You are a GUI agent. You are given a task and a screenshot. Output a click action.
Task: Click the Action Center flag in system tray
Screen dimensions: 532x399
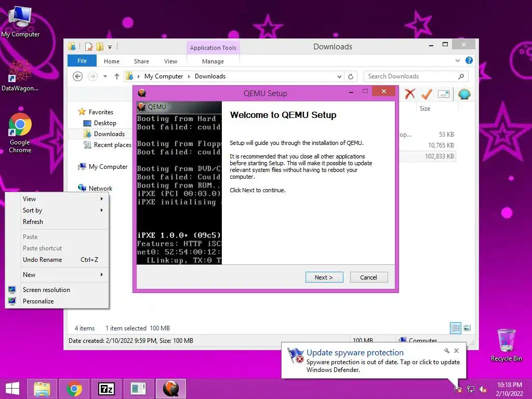pyautogui.click(x=458, y=389)
